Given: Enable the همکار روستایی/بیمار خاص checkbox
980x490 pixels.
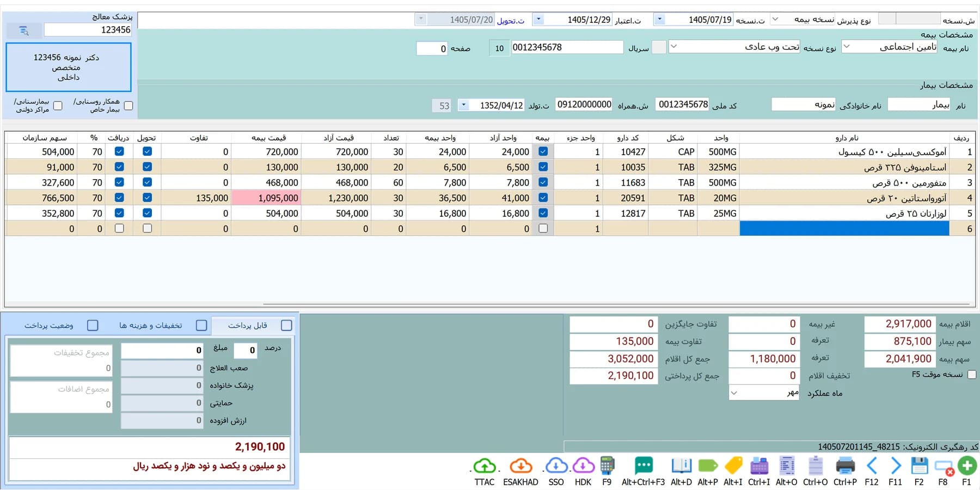Looking at the screenshot, I should coord(128,106).
